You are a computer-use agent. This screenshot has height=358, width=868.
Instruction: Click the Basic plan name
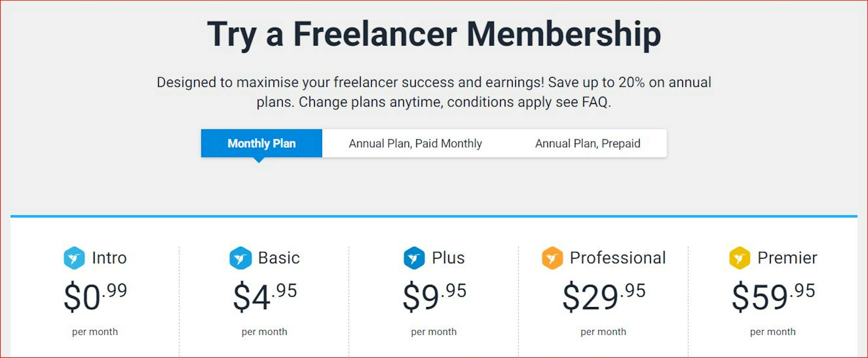tap(279, 258)
